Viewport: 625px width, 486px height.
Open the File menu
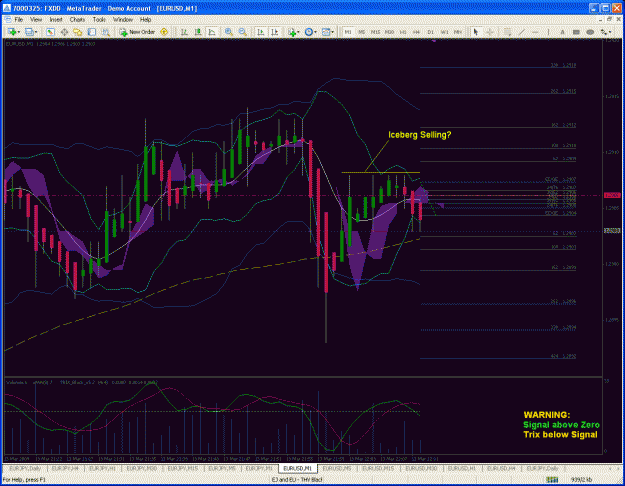click(18, 19)
